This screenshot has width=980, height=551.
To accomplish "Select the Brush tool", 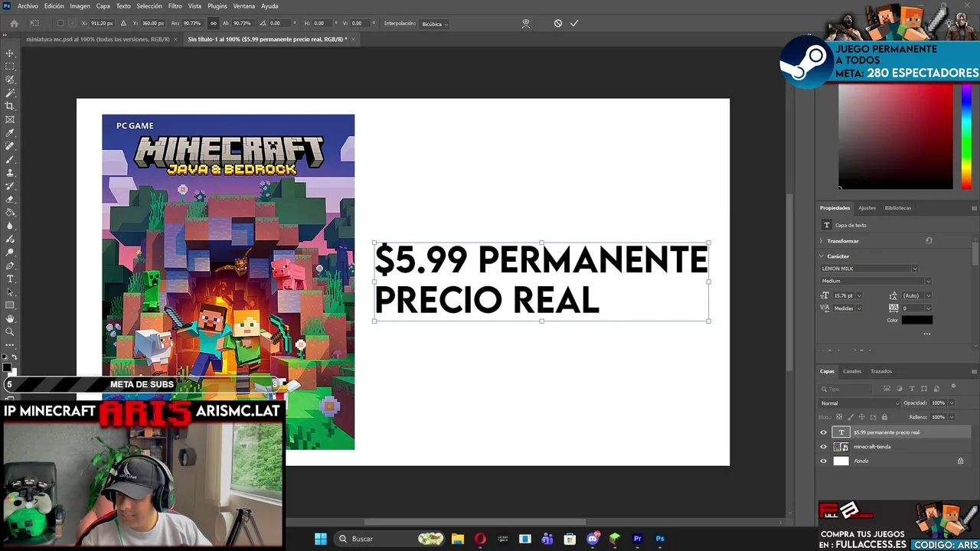I will pyautogui.click(x=10, y=159).
